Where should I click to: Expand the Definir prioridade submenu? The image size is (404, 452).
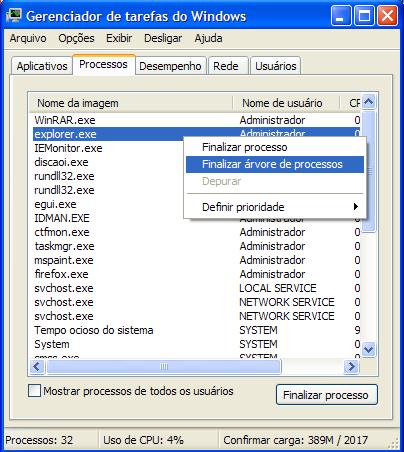pos(275,207)
